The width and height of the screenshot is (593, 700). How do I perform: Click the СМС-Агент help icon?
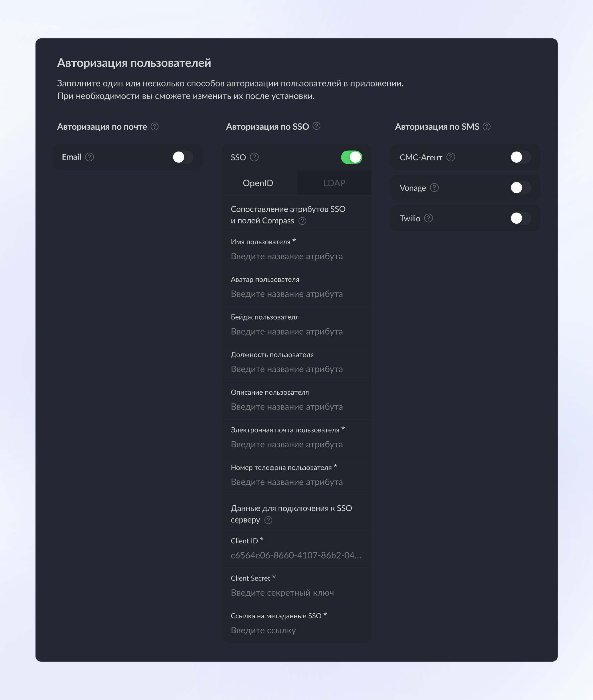click(x=451, y=157)
